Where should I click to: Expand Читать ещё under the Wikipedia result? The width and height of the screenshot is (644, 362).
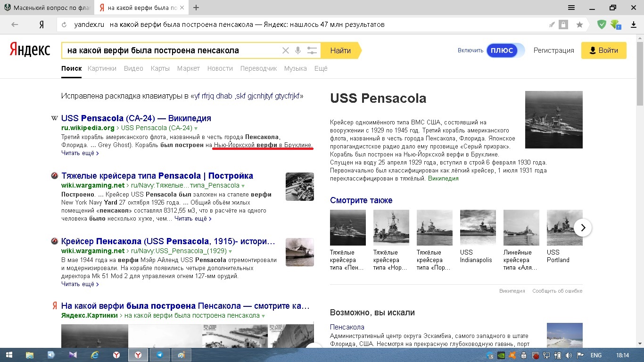click(80, 153)
